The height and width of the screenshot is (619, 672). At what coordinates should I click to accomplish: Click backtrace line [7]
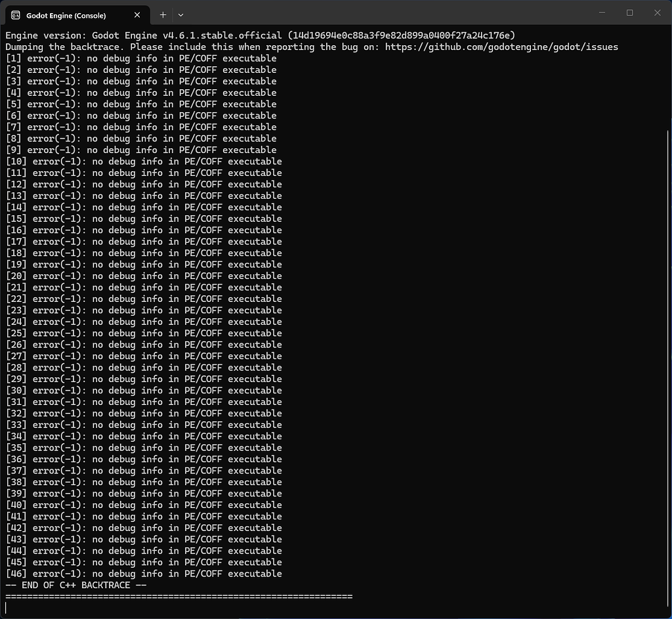tap(141, 127)
